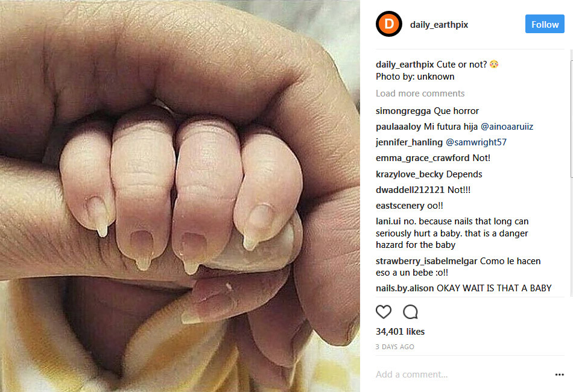Load more comments
Screen dimensions: 573x392
point(420,93)
